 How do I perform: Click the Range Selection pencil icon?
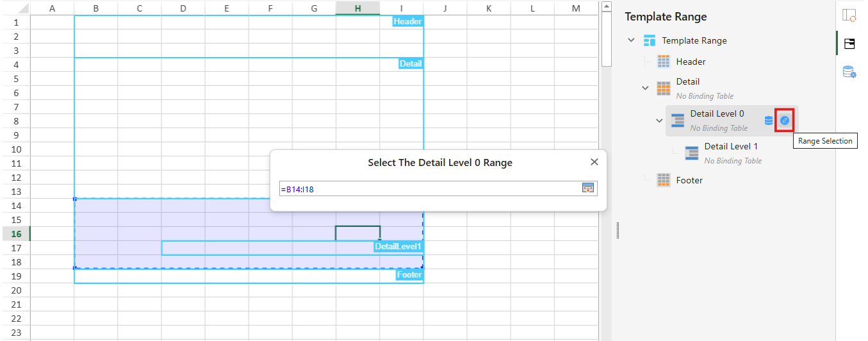[x=785, y=121]
